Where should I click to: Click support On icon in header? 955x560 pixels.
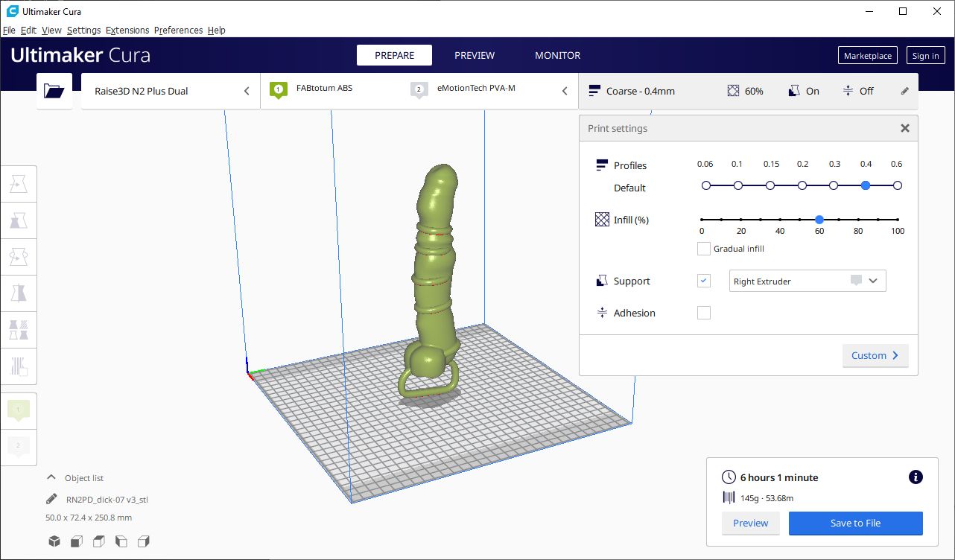[x=794, y=91]
